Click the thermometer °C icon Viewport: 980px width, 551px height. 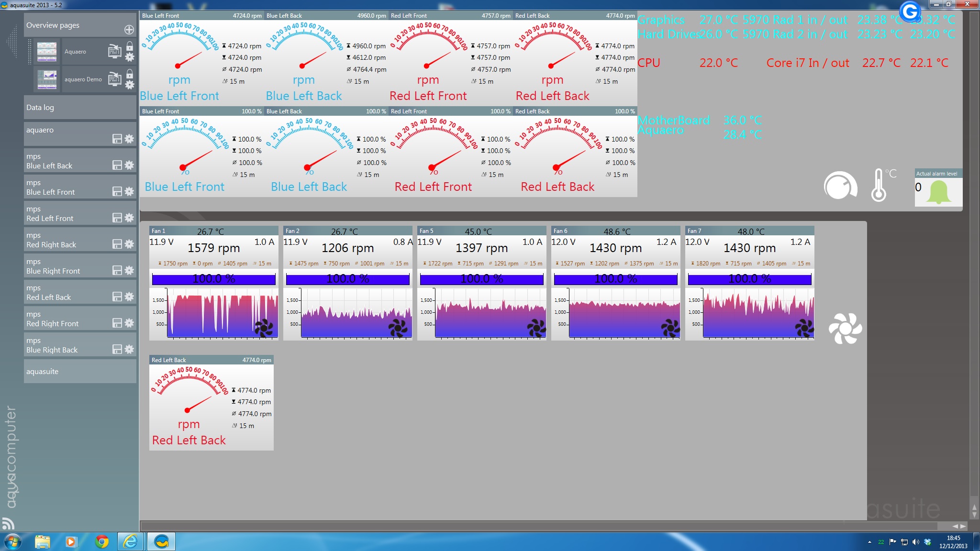[x=880, y=186]
